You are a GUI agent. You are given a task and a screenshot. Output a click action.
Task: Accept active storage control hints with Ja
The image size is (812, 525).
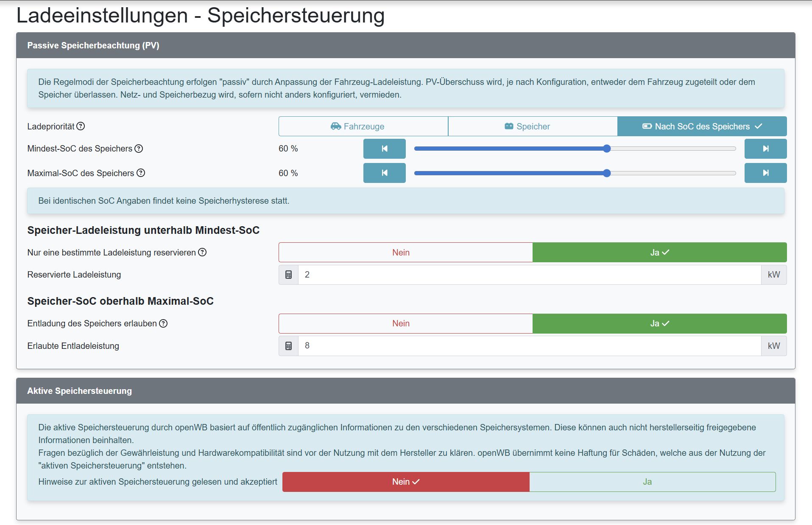tap(647, 482)
